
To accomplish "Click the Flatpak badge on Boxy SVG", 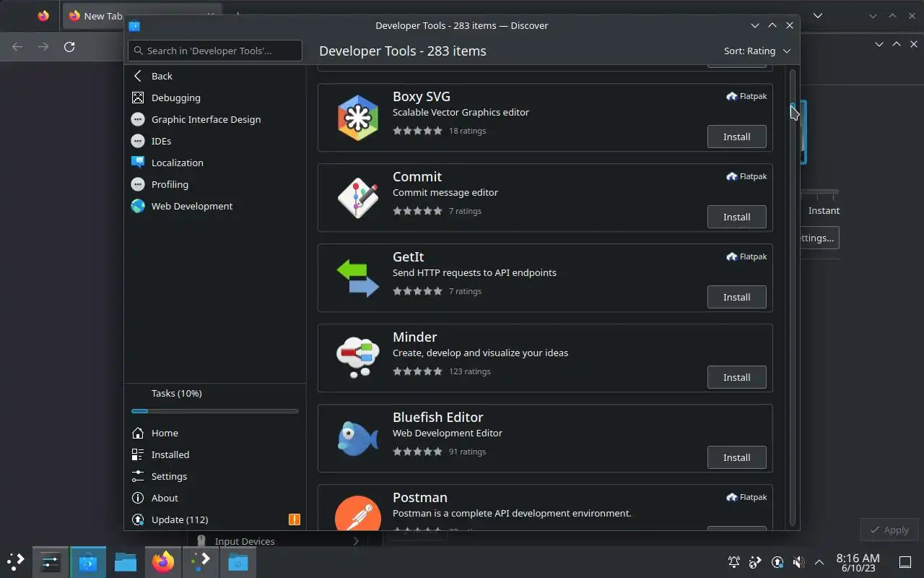I will point(746,96).
